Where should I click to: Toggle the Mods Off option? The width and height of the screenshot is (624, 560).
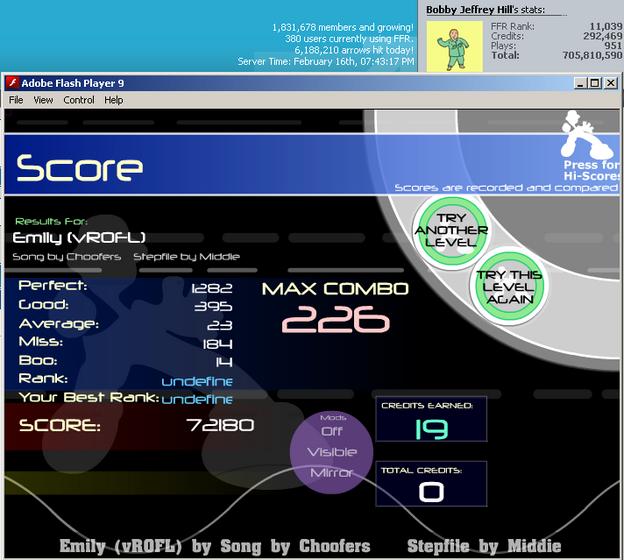tap(332, 431)
